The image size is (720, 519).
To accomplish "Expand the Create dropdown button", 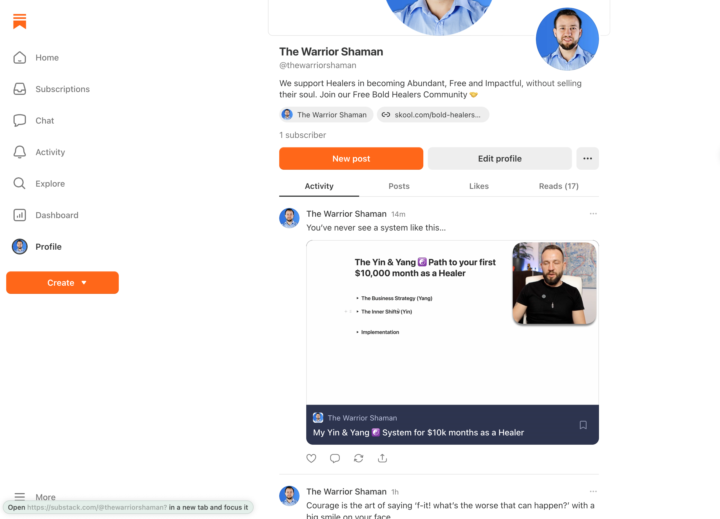I will coord(62,282).
